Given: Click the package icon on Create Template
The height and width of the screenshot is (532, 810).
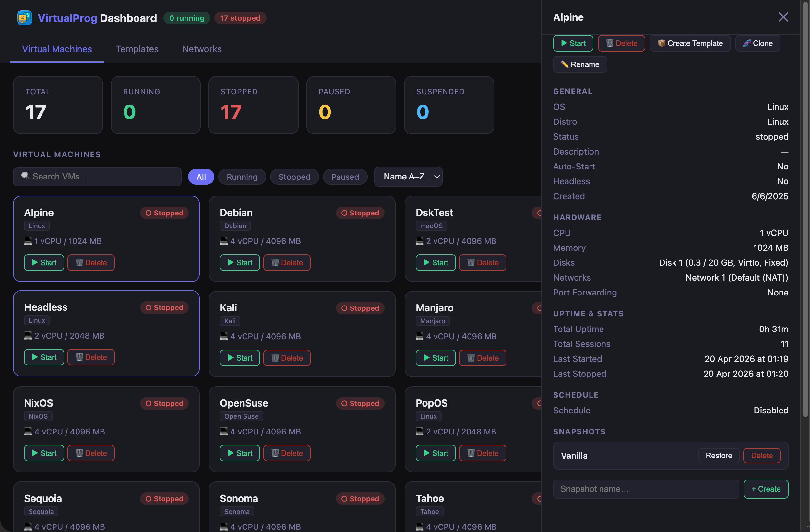Looking at the screenshot, I should (662, 43).
